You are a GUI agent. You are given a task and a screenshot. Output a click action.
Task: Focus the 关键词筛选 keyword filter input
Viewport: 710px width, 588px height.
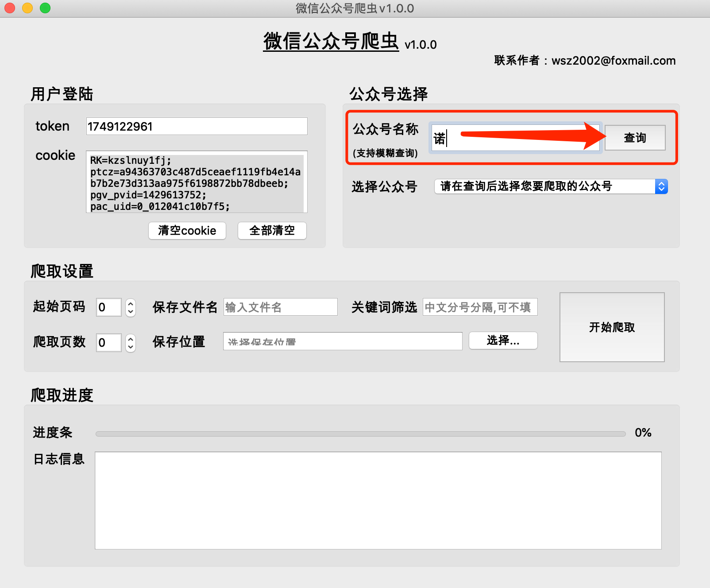(480, 307)
